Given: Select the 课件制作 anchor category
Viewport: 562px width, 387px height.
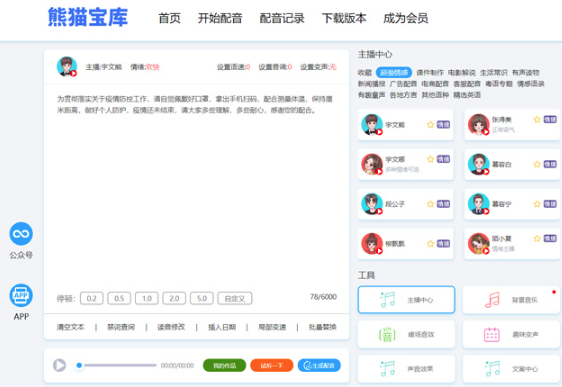Looking at the screenshot, I should click(x=430, y=72).
